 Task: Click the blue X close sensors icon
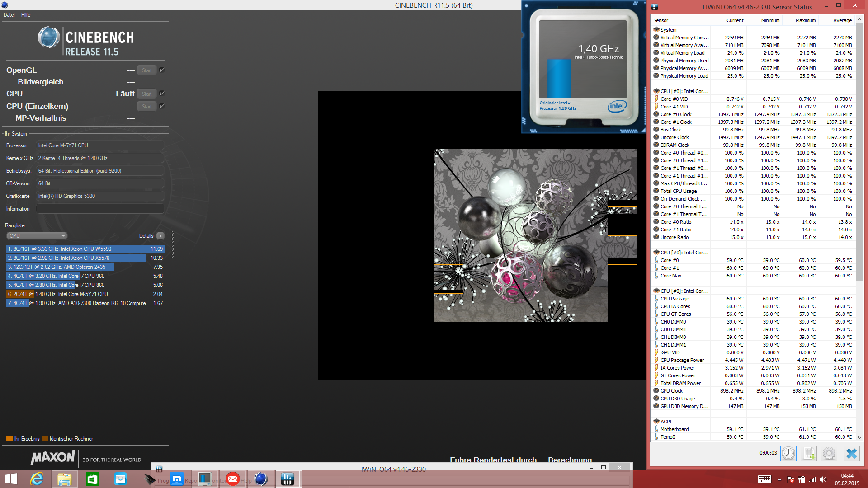(x=851, y=453)
